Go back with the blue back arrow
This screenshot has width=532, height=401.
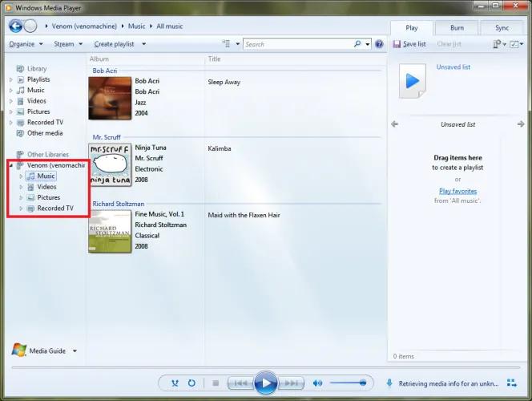[x=15, y=26]
